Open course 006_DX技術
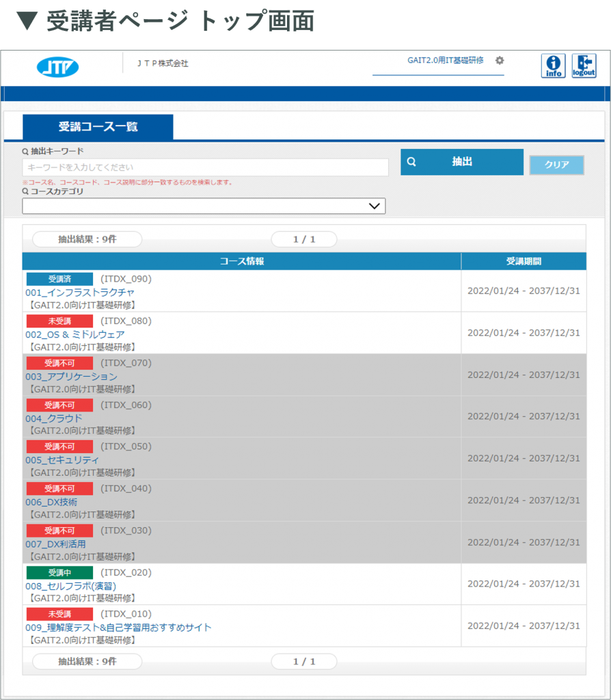 pyautogui.click(x=51, y=502)
